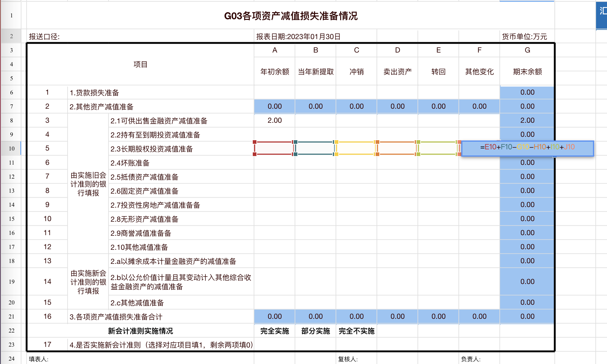This screenshot has height=364, width=607.
Task: Select the 完全不实施 cell
Action: [x=357, y=331]
